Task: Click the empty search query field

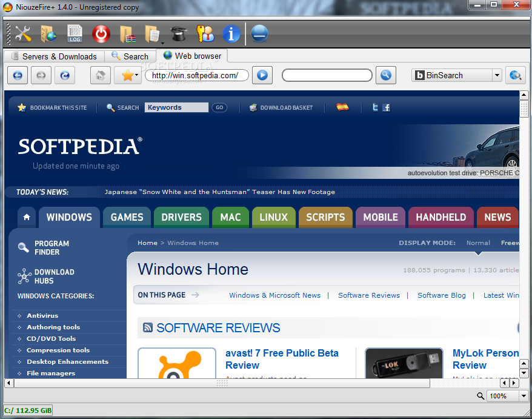Action: point(327,75)
